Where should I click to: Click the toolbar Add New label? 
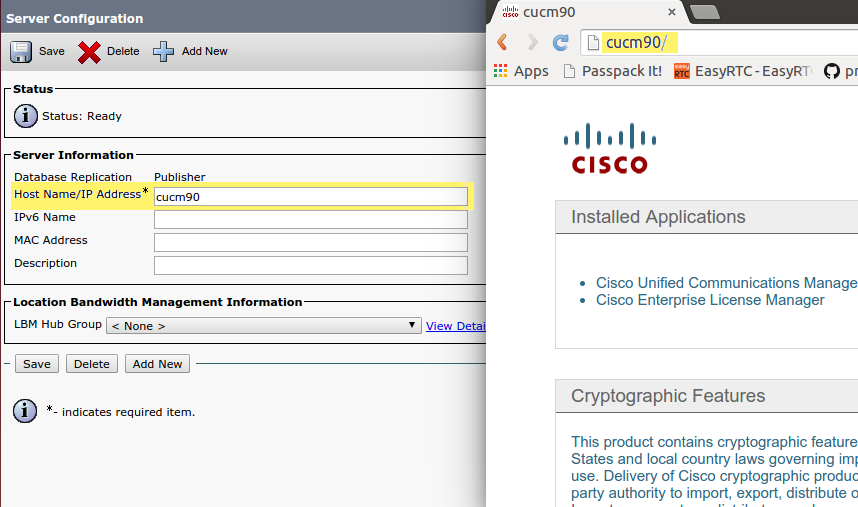point(205,51)
